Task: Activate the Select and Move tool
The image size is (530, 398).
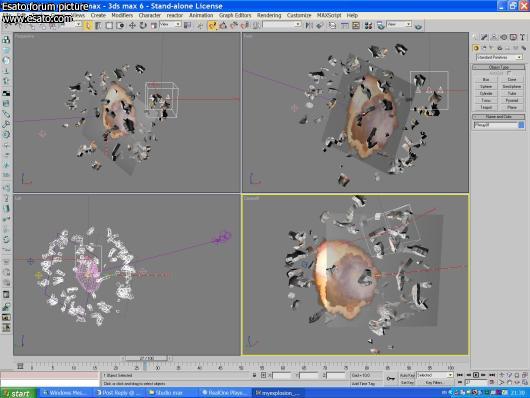Action: (x=132, y=25)
